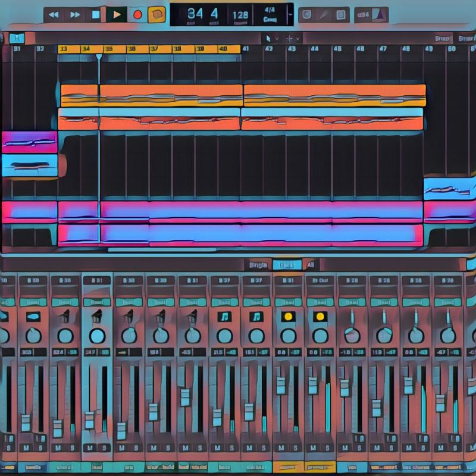Click the volume fader on sub bass strip
Screen dimensions: 476x476
[249, 412]
